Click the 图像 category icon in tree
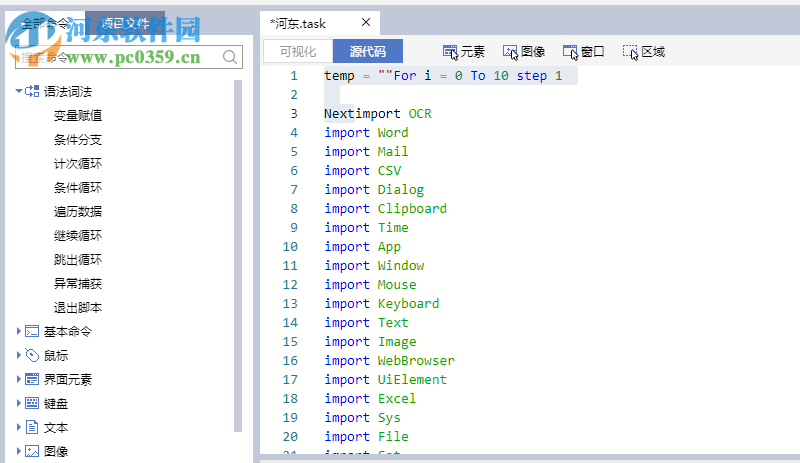 (x=32, y=451)
